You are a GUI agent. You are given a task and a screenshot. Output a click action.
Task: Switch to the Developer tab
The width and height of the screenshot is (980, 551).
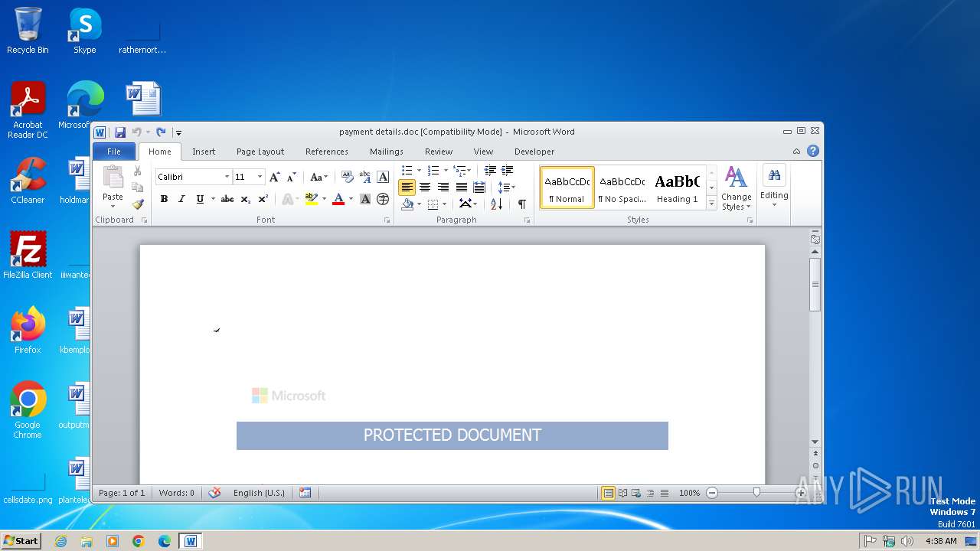pyautogui.click(x=534, y=152)
